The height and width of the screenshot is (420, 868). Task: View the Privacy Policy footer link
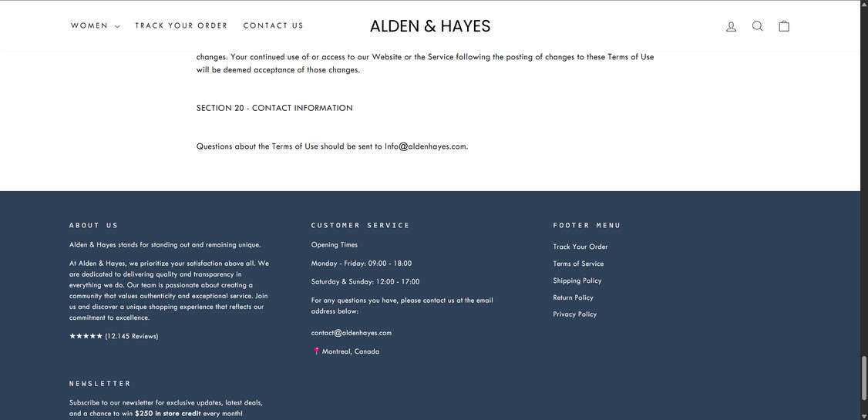click(x=574, y=314)
